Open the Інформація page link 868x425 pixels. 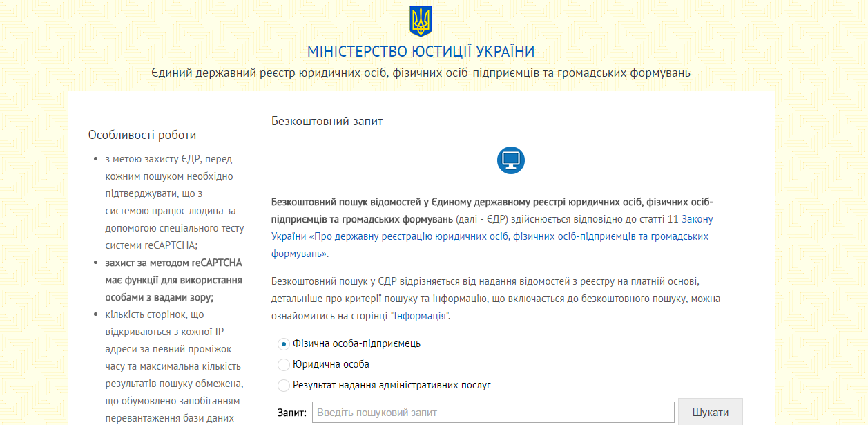click(421, 316)
